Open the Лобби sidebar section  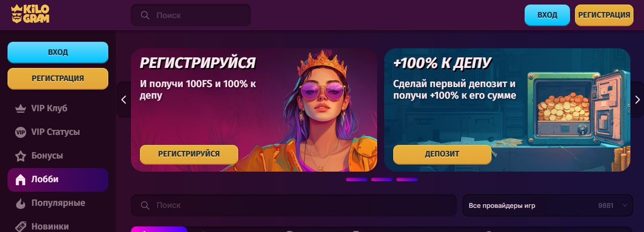pyautogui.click(x=58, y=180)
